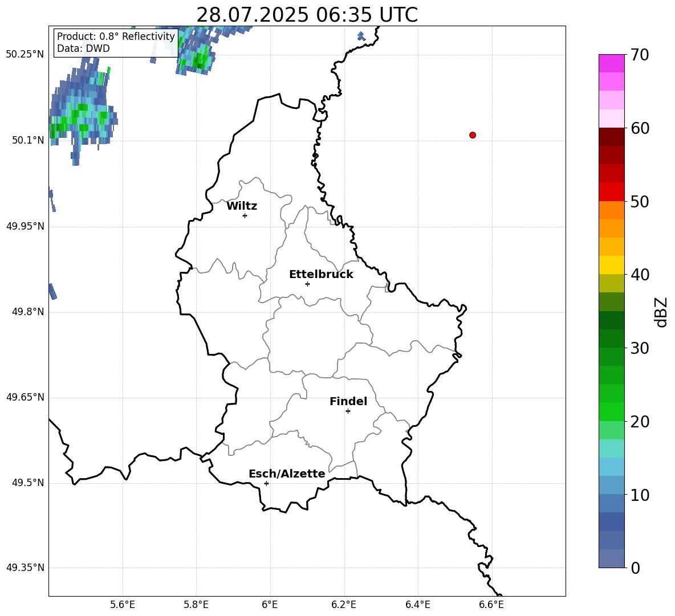Pick the light cyan swatch above 10
This screenshot has height=616, width=675.
click(x=612, y=467)
